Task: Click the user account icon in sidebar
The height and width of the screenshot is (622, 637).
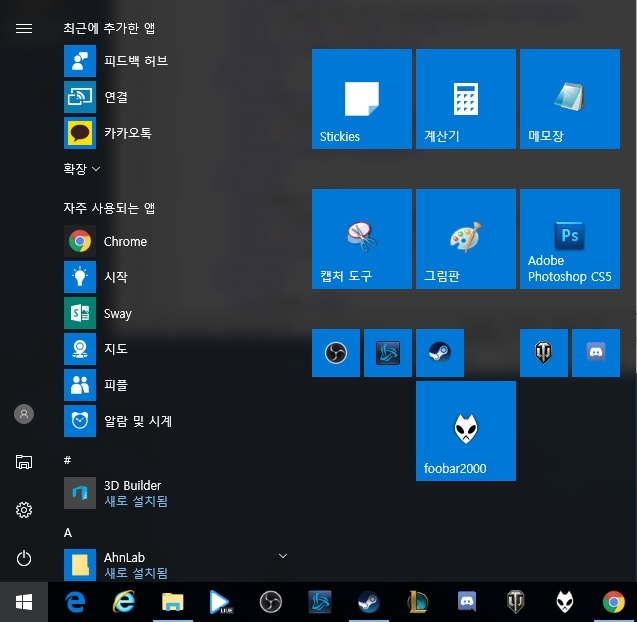Action: (24, 414)
